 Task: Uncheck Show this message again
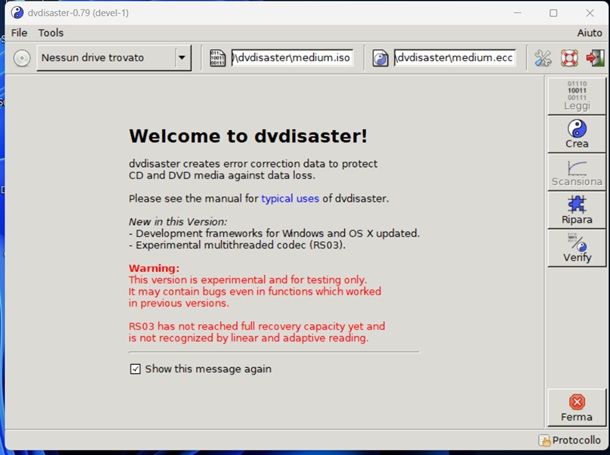pyautogui.click(x=135, y=369)
